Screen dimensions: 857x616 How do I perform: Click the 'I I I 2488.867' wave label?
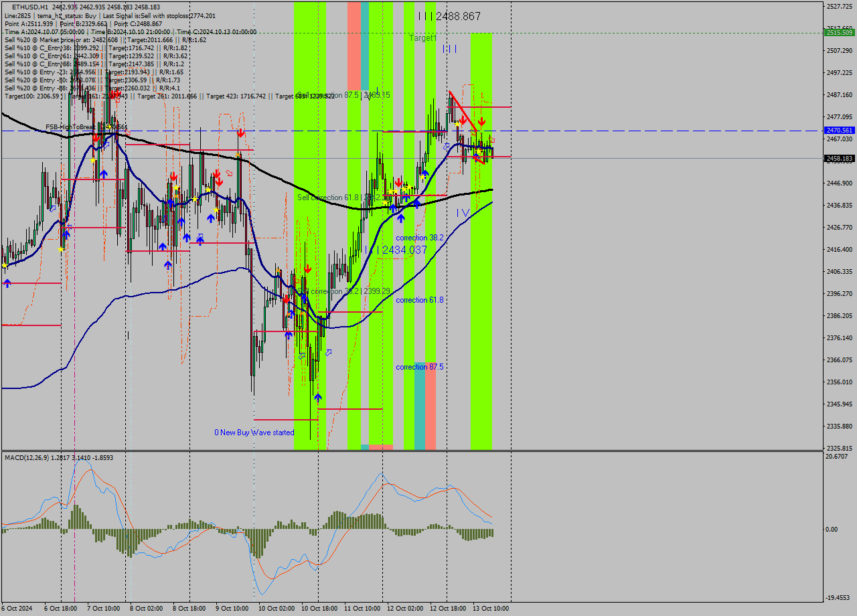click(x=449, y=15)
